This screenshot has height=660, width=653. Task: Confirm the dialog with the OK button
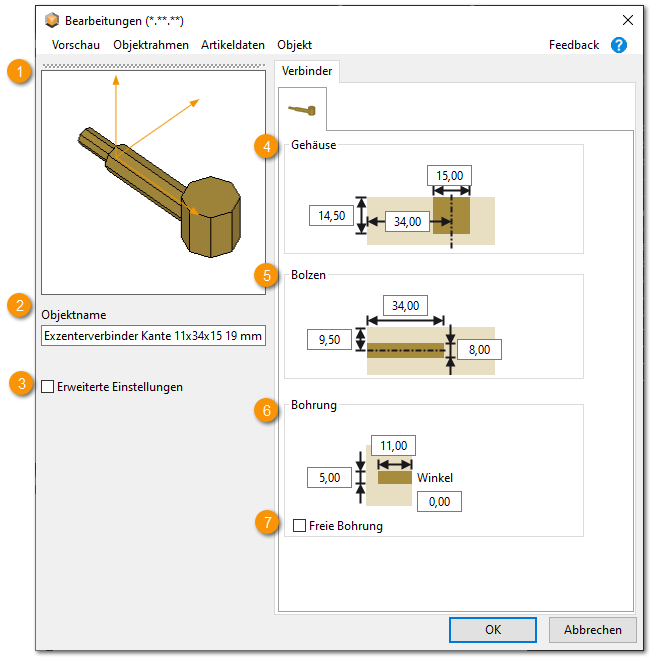(x=493, y=630)
